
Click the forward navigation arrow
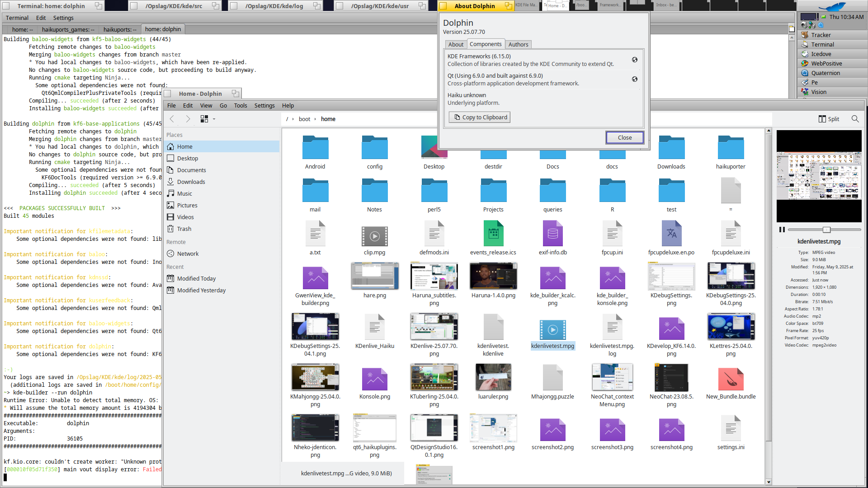(188, 119)
